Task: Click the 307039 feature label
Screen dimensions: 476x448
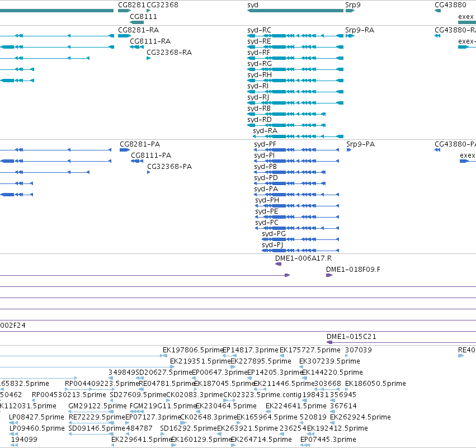Action: [x=359, y=350]
